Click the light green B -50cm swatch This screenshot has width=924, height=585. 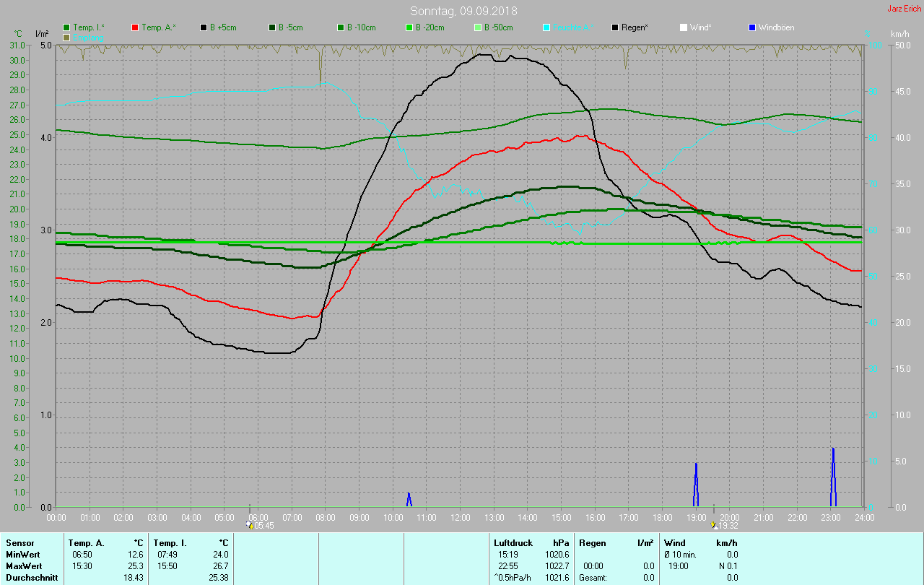tap(478, 27)
